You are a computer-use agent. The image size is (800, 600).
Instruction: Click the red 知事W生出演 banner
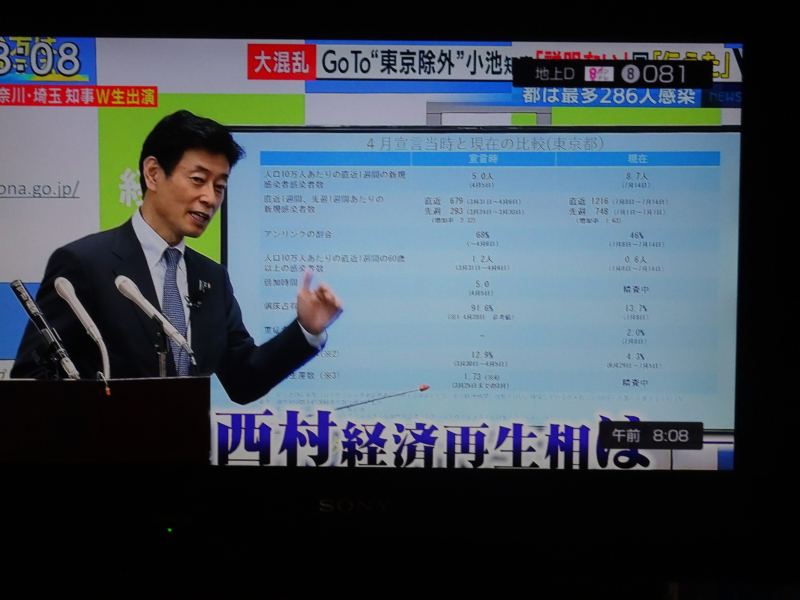pos(78,97)
